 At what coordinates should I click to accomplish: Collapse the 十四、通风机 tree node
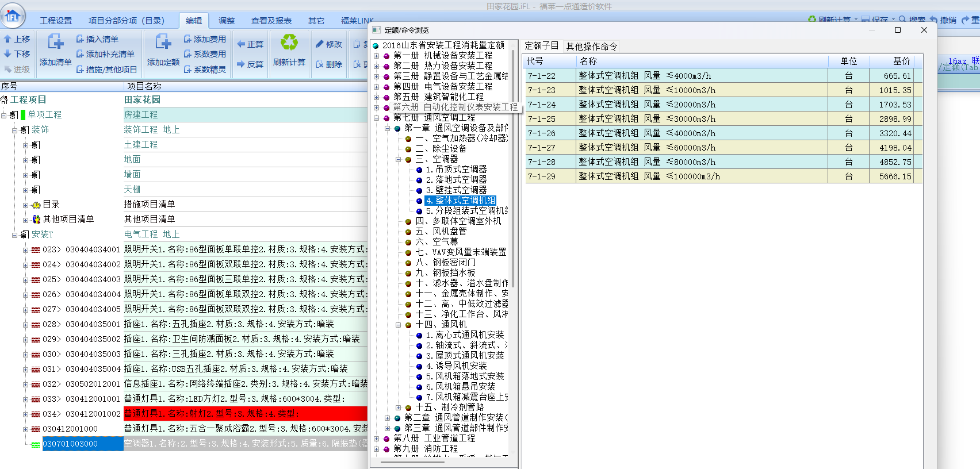coord(398,325)
